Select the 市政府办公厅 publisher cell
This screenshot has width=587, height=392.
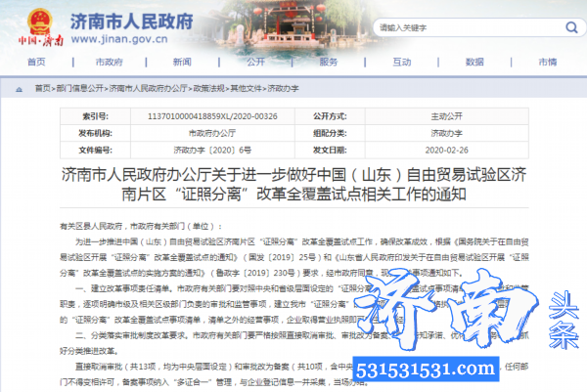click(x=212, y=133)
